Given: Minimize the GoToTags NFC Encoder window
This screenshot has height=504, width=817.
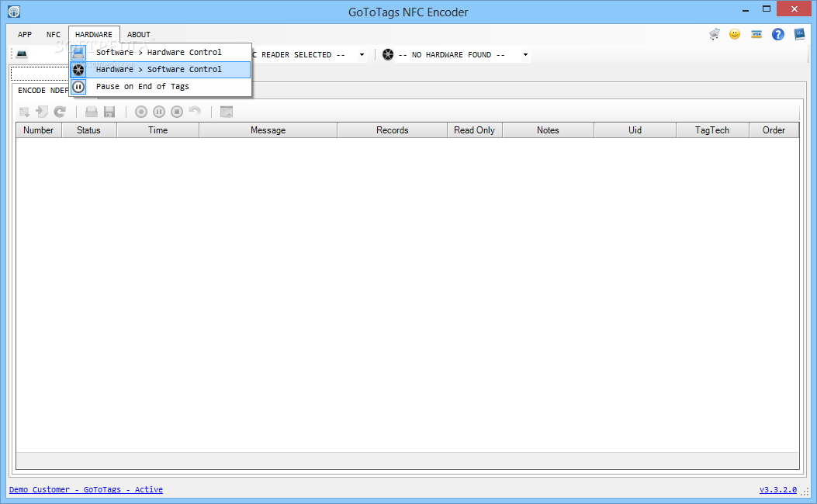Looking at the screenshot, I should [x=746, y=9].
